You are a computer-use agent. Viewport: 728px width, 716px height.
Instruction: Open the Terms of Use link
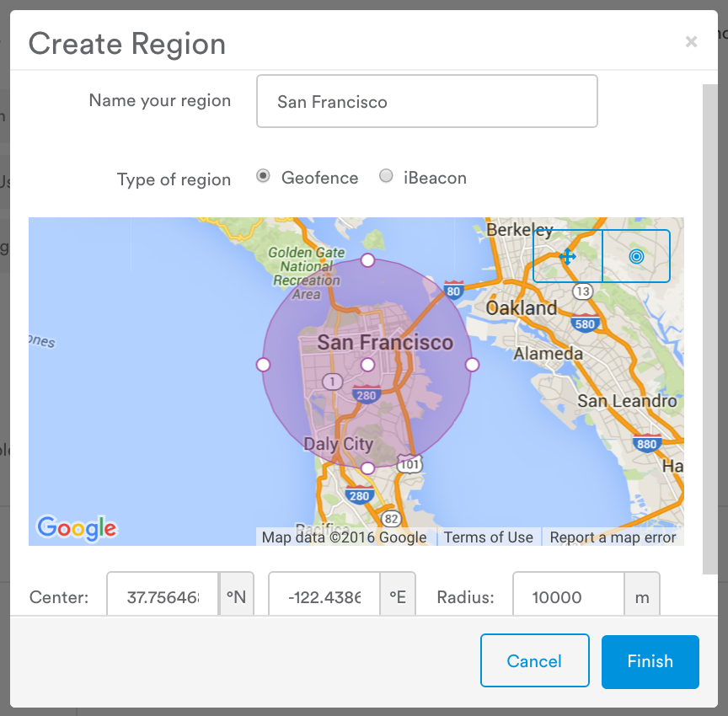pos(489,537)
